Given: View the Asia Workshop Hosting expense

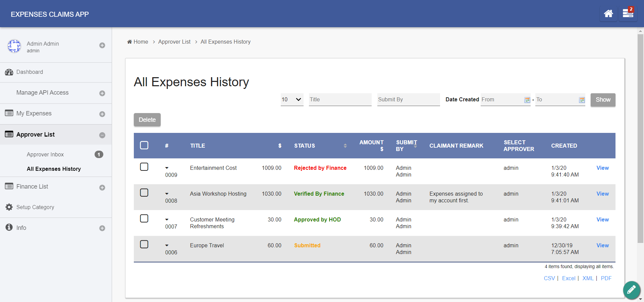Looking at the screenshot, I should pos(602,194).
